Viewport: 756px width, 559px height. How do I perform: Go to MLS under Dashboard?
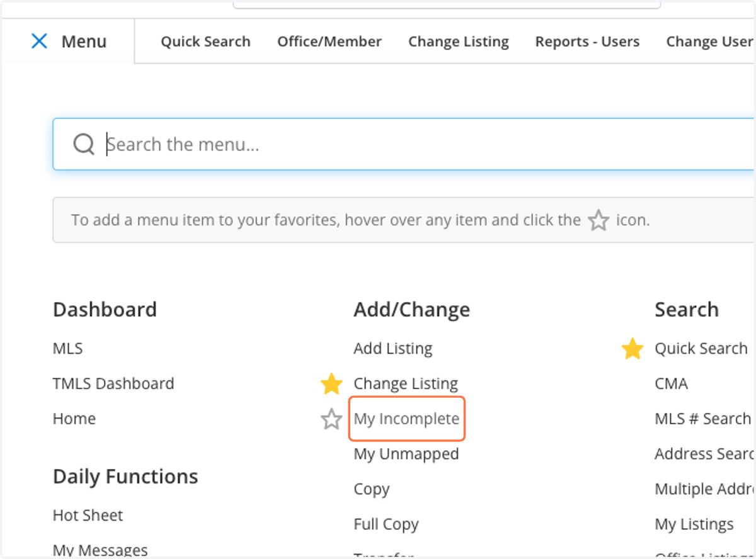(x=67, y=348)
